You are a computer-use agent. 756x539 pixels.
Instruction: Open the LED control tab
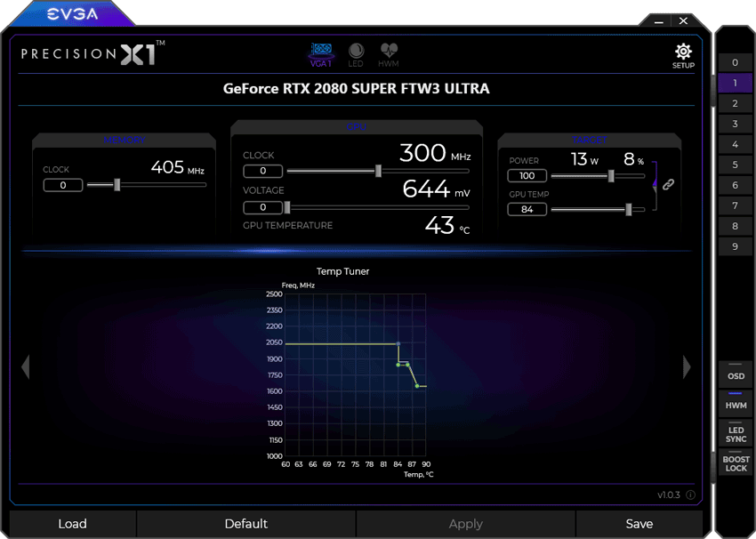click(356, 55)
